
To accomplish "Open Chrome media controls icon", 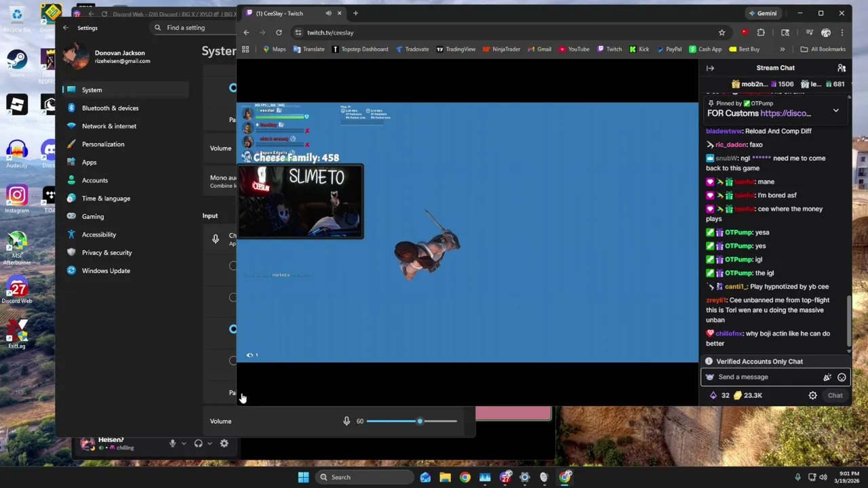I will coord(809,33).
